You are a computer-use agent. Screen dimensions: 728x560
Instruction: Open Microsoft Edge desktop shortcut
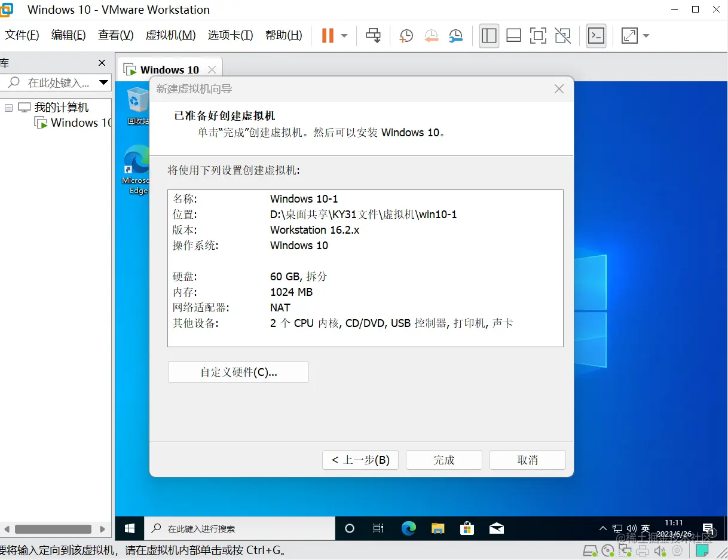click(137, 170)
